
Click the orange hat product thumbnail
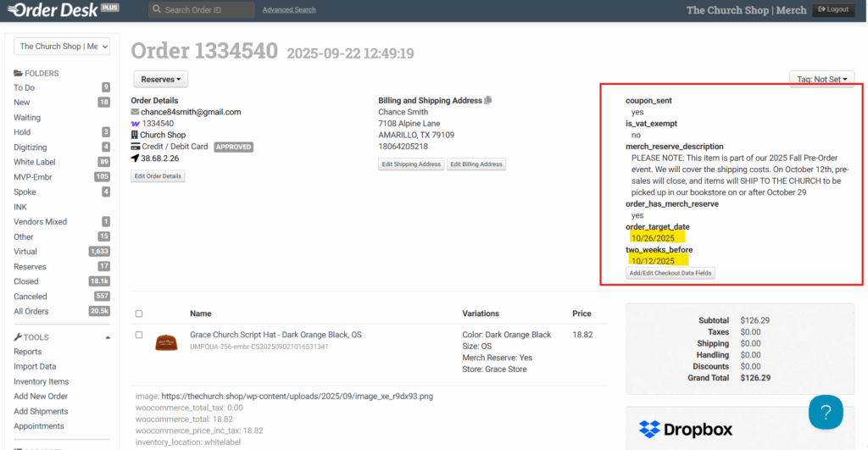coord(166,342)
